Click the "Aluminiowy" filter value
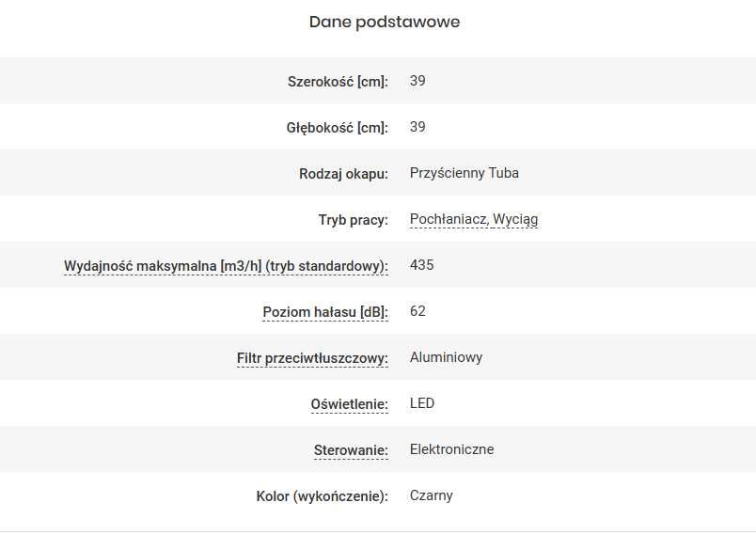 click(447, 357)
